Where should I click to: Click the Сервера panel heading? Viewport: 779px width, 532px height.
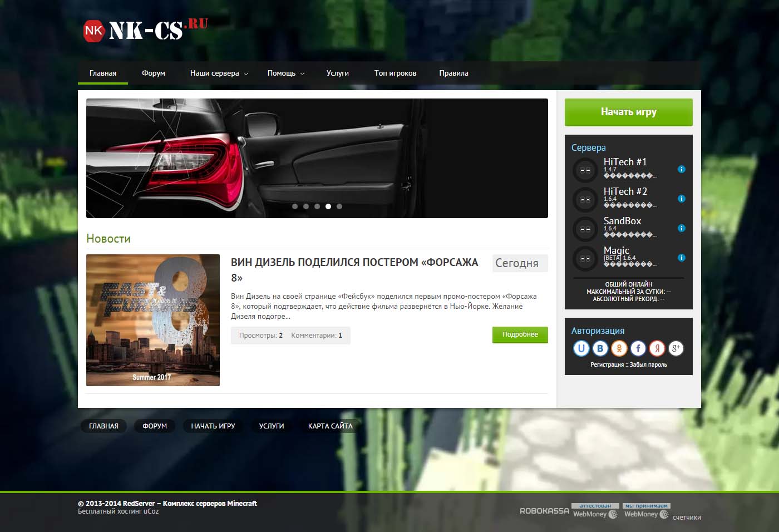pos(589,147)
